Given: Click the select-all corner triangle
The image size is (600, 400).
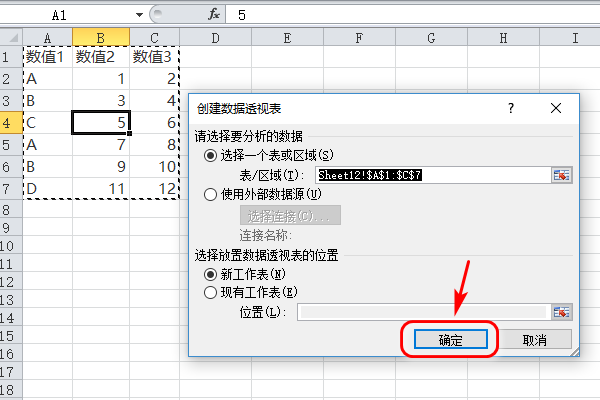Looking at the screenshot, I should tap(11, 38).
